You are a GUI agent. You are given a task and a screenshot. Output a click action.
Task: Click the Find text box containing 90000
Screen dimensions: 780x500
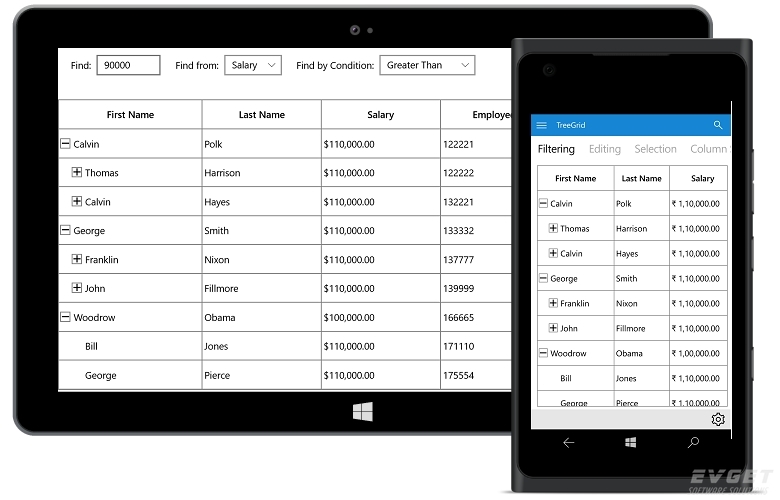point(128,65)
